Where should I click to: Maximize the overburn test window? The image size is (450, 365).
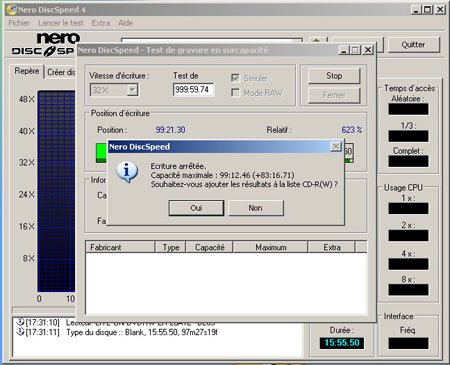point(356,50)
